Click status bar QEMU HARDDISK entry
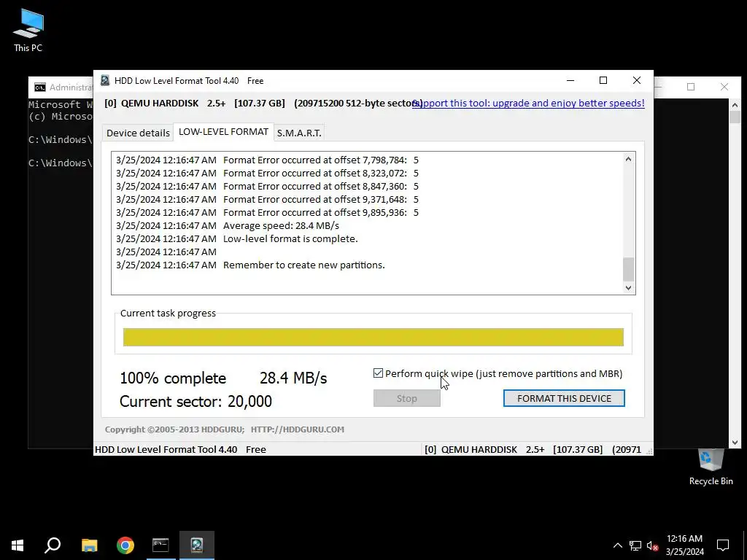Image resolution: width=747 pixels, height=560 pixels. (x=533, y=449)
